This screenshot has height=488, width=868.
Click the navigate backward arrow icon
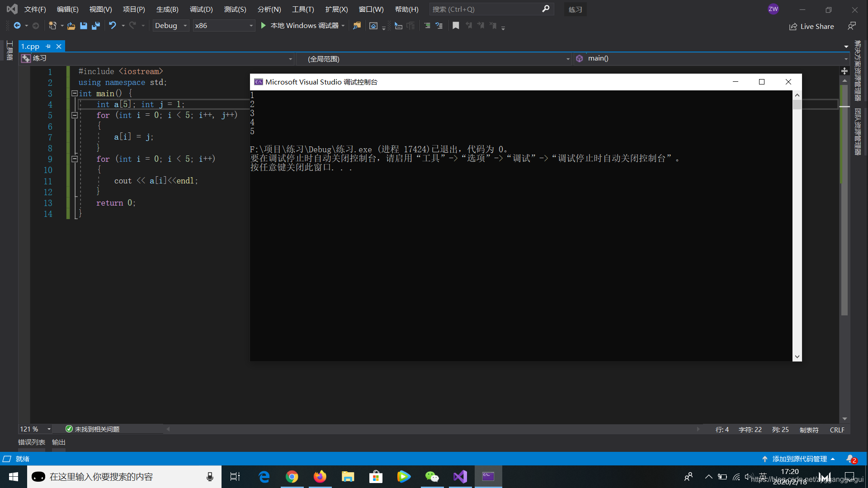pyautogui.click(x=17, y=26)
